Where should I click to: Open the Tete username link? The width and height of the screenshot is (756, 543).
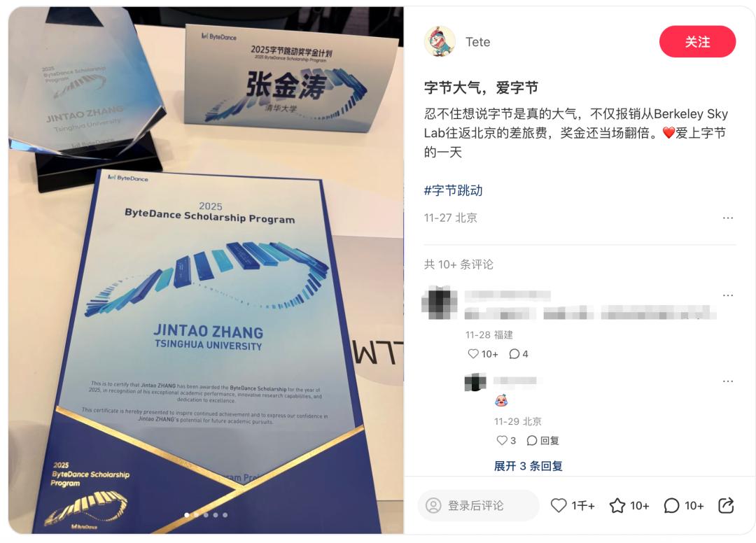478,42
